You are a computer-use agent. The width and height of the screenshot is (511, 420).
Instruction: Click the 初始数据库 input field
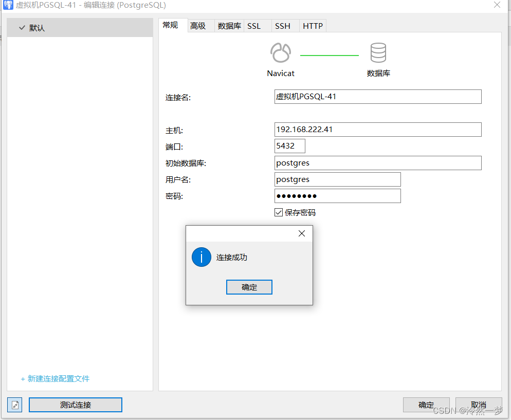[378, 163]
